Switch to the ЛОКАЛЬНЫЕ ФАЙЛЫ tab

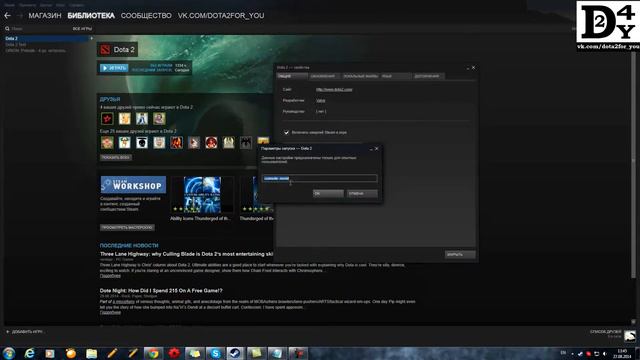(x=360, y=76)
